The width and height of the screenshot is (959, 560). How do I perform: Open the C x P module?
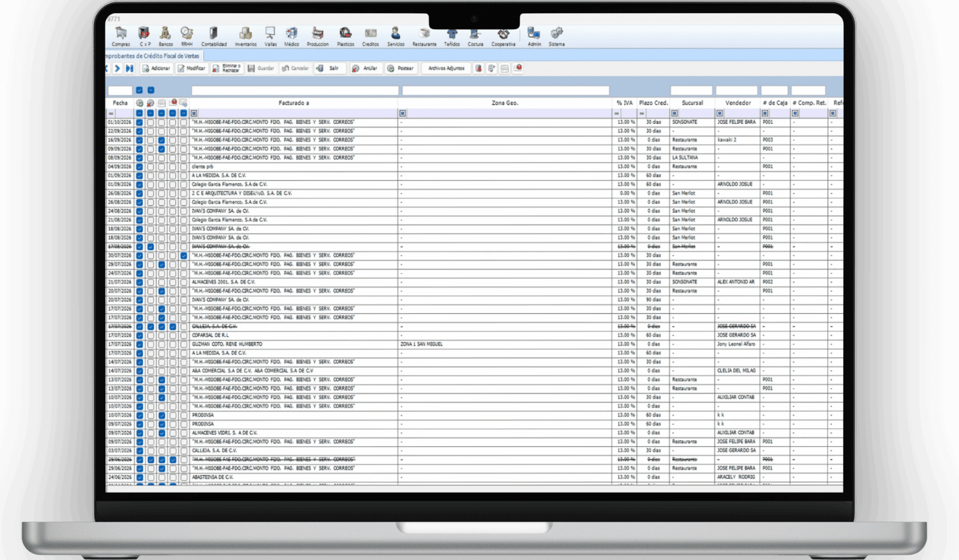click(x=144, y=37)
